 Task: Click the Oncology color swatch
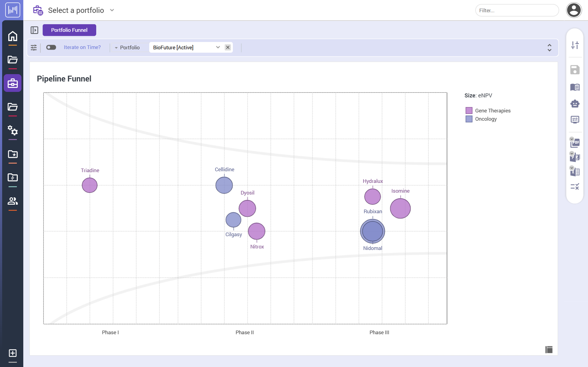pos(469,119)
